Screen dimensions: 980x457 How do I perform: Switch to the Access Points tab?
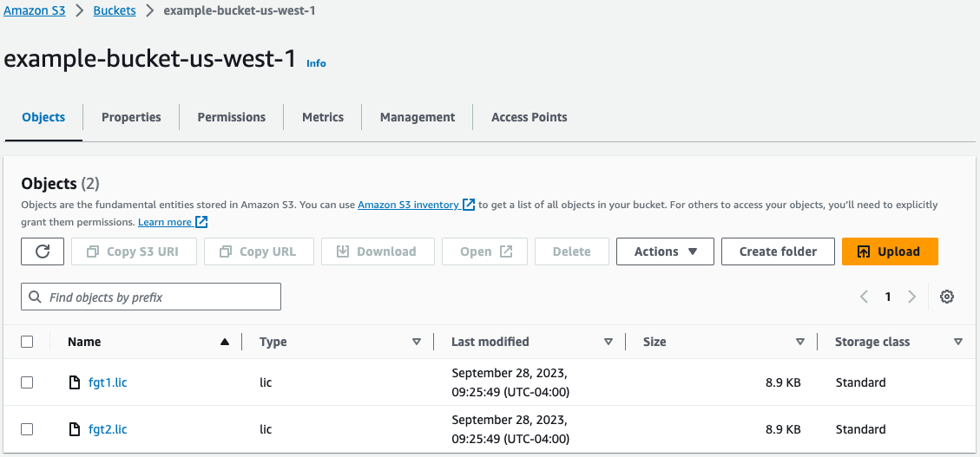pos(529,117)
